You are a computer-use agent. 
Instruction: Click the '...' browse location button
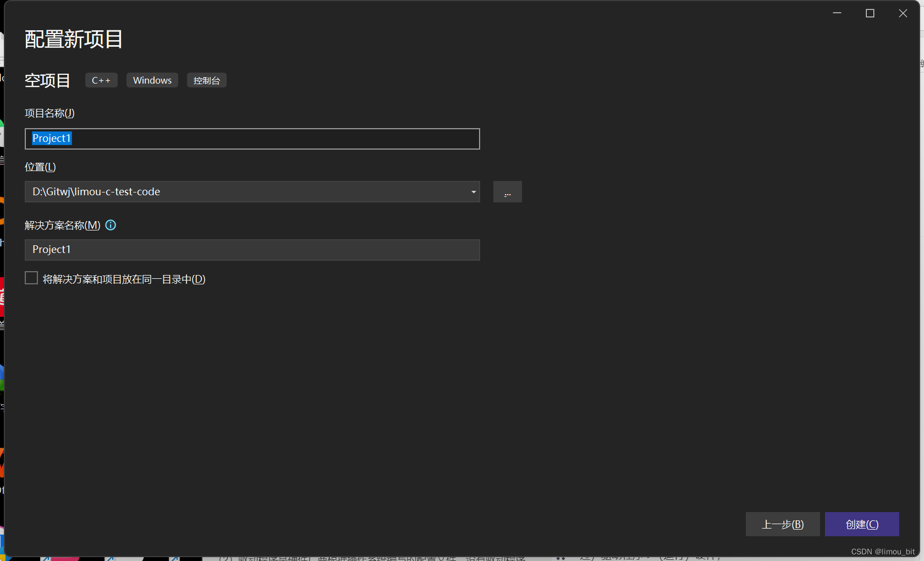tap(507, 192)
